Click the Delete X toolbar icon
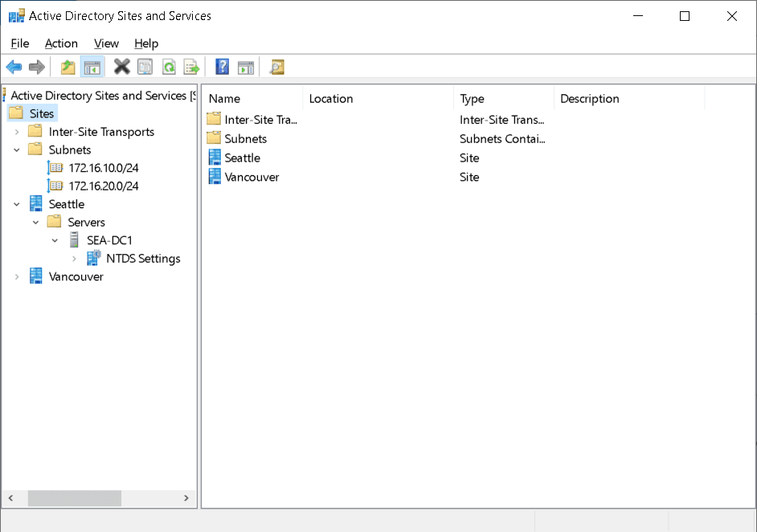Viewport: 757px width, 532px height. click(121, 67)
